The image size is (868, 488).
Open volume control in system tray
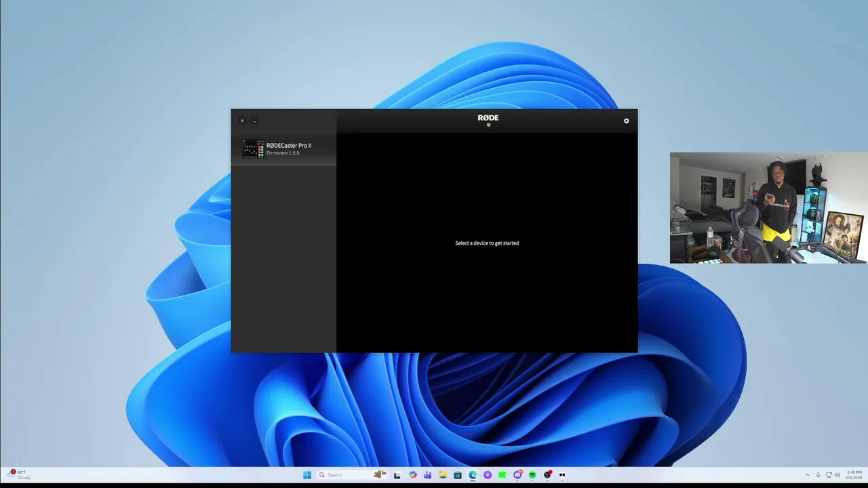(837, 475)
